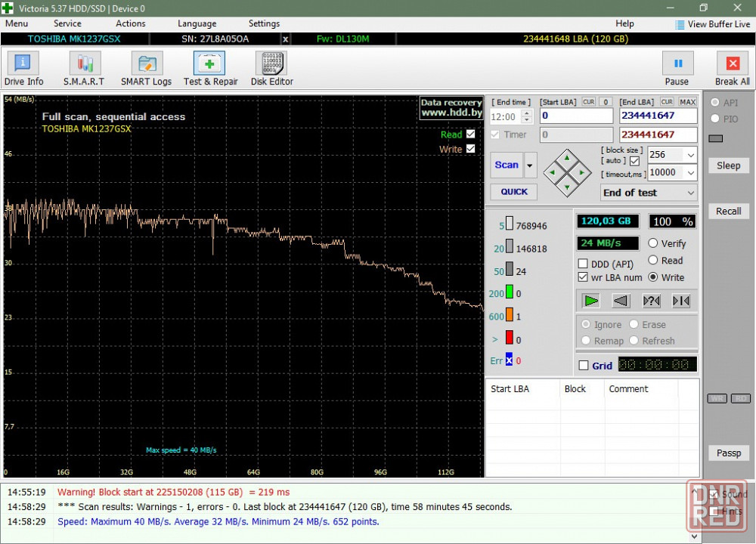Click the Recall button
756x544 pixels.
[728, 211]
